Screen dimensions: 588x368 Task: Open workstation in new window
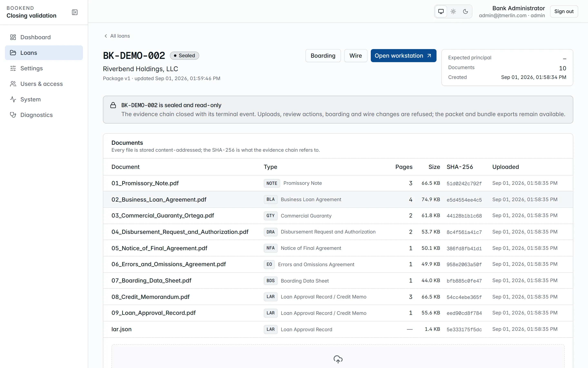pos(403,56)
